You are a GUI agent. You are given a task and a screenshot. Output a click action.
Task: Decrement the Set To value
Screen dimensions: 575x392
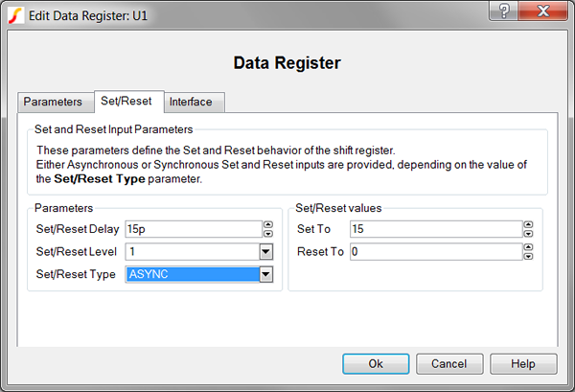pyautogui.click(x=528, y=233)
